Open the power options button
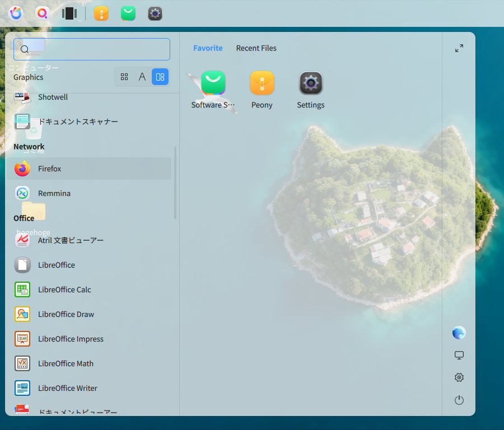 (459, 400)
